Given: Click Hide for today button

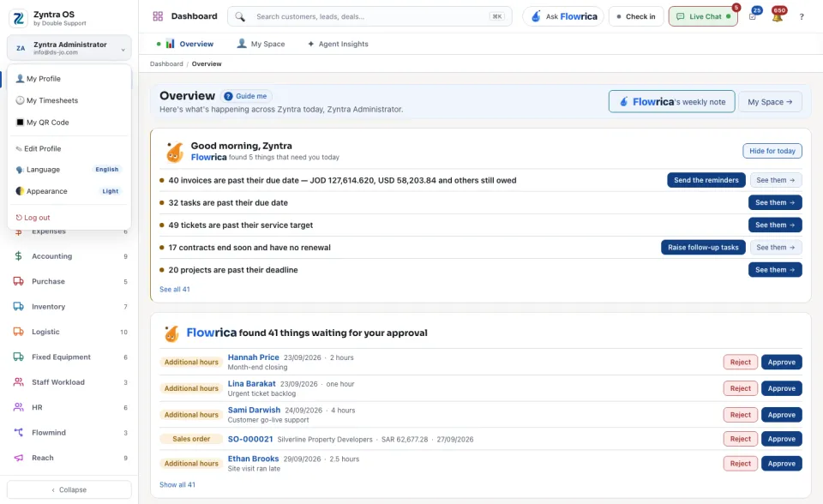Looking at the screenshot, I should [x=772, y=151].
